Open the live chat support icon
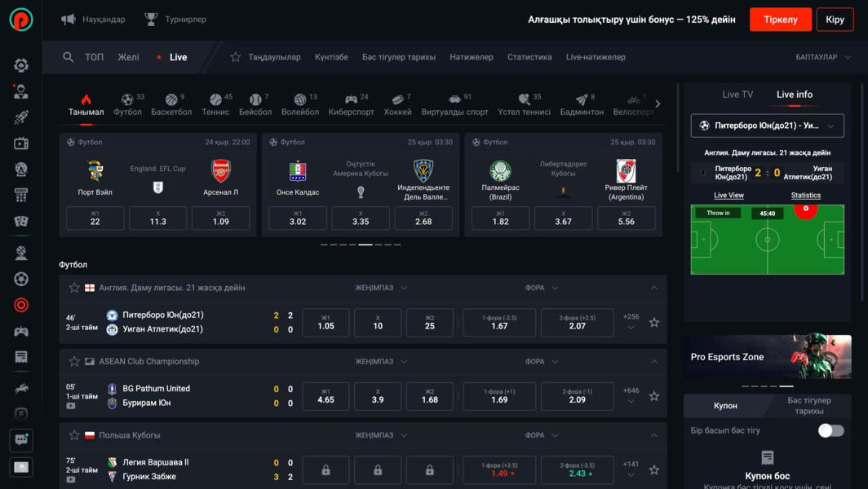 (21, 440)
